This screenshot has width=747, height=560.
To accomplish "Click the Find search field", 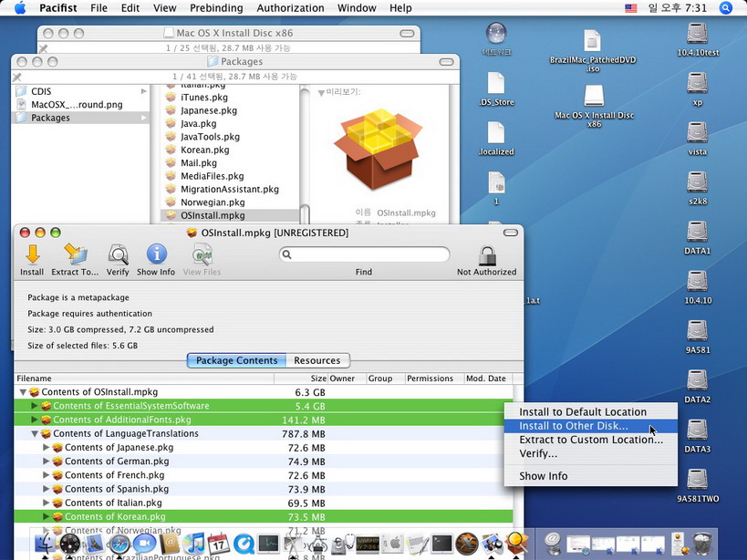I will [x=364, y=254].
